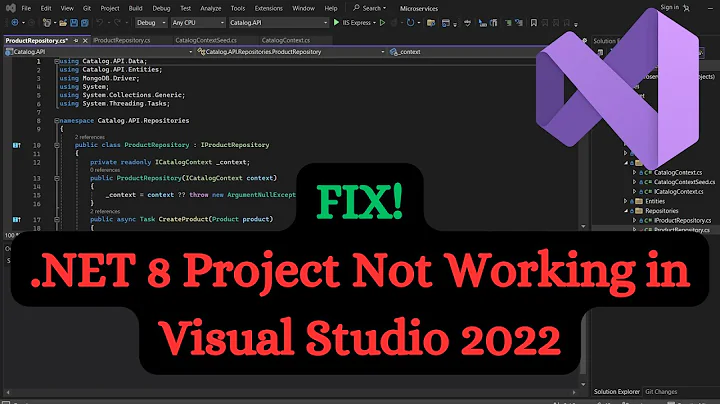The height and width of the screenshot is (404, 720).
Task: Open the Any CPU platform dropdown
Action: (198, 22)
